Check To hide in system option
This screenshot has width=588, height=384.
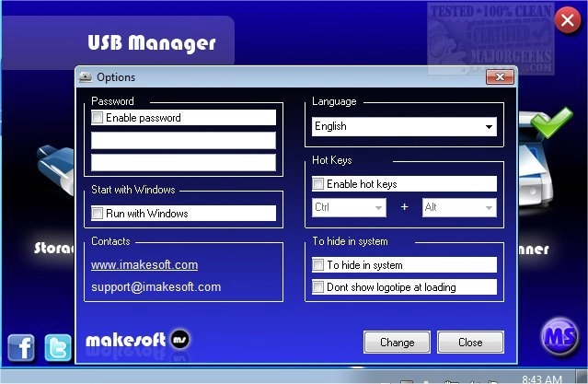318,264
